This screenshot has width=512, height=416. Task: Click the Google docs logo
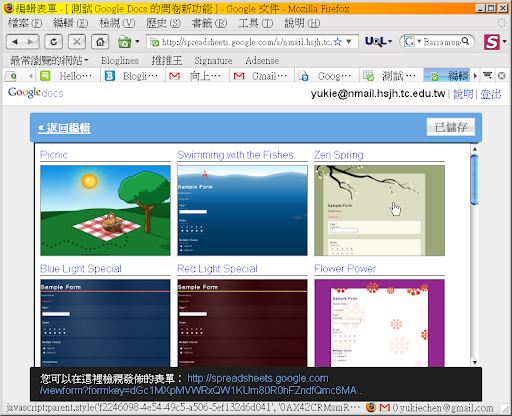[35, 93]
